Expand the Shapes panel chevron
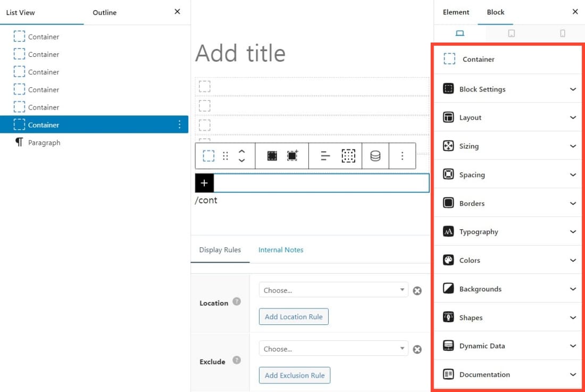The image size is (585, 392). pos(573,318)
